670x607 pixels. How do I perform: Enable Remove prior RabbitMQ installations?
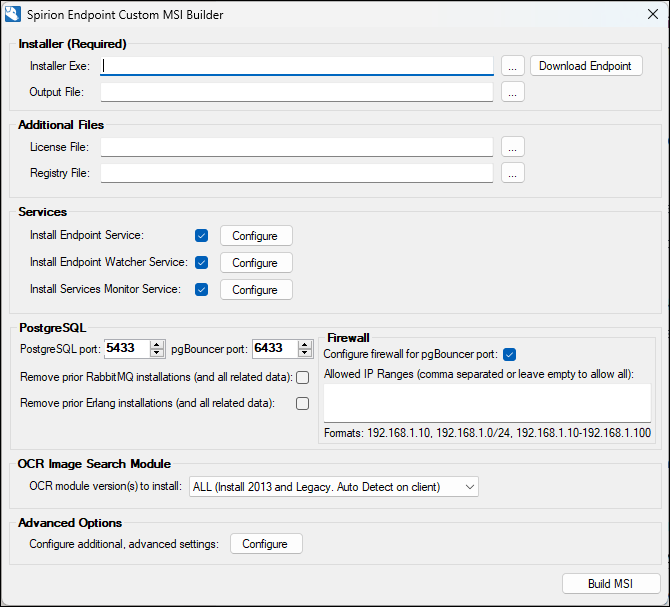click(x=302, y=377)
